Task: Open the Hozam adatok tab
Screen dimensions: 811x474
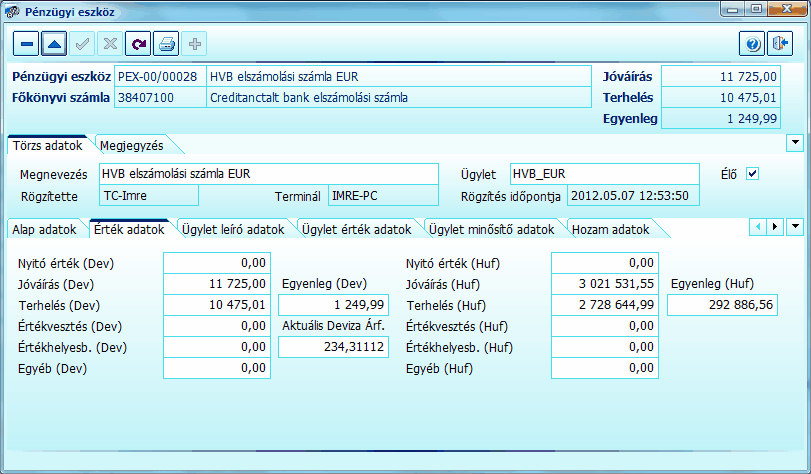Action: click(610, 229)
